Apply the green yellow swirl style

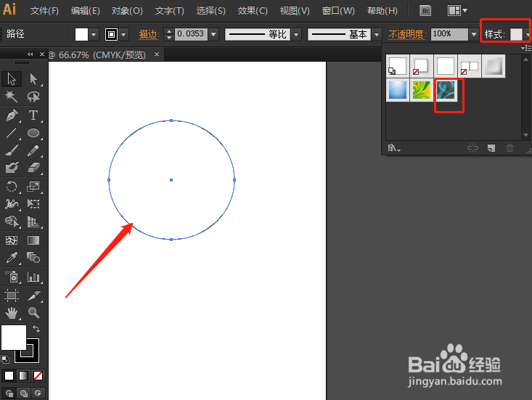[x=422, y=90]
